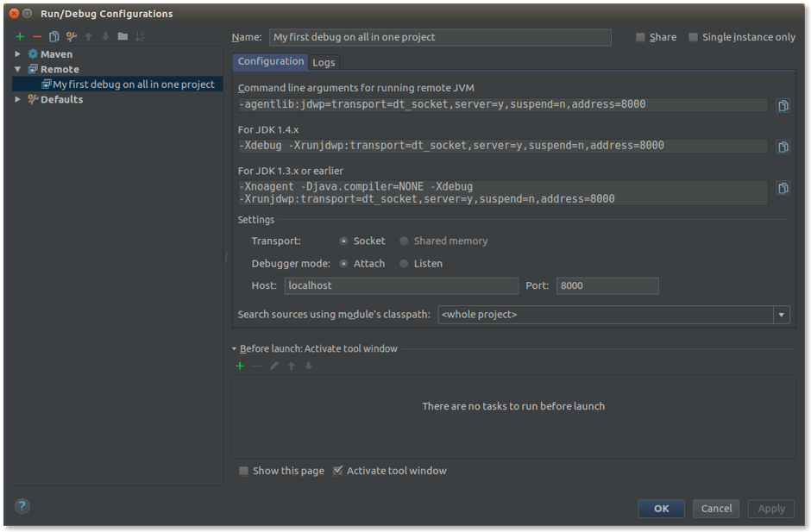The height and width of the screenshot is (532, 811).
Task: Enable the Share checkbox
Action: pos(640,37)
